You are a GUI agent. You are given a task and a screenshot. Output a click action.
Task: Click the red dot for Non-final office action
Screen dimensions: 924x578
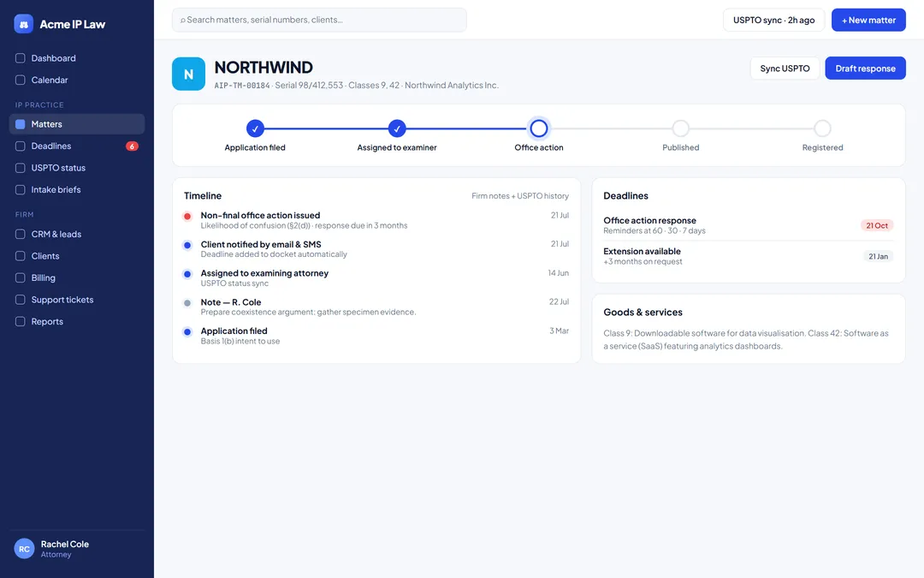(x=187, y=217)
